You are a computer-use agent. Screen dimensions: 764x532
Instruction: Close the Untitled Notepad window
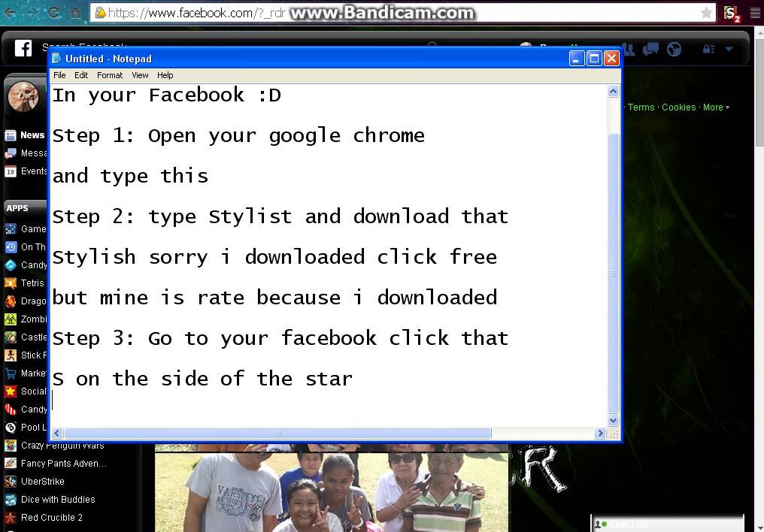coord(611,59)
